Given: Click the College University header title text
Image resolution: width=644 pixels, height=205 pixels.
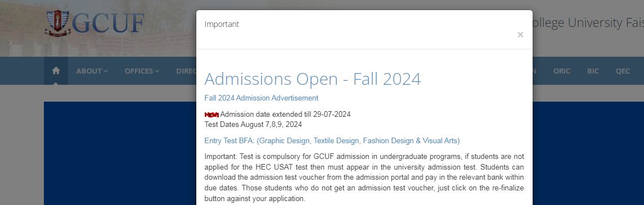Looking at the screenshot, I should point(588,23).
